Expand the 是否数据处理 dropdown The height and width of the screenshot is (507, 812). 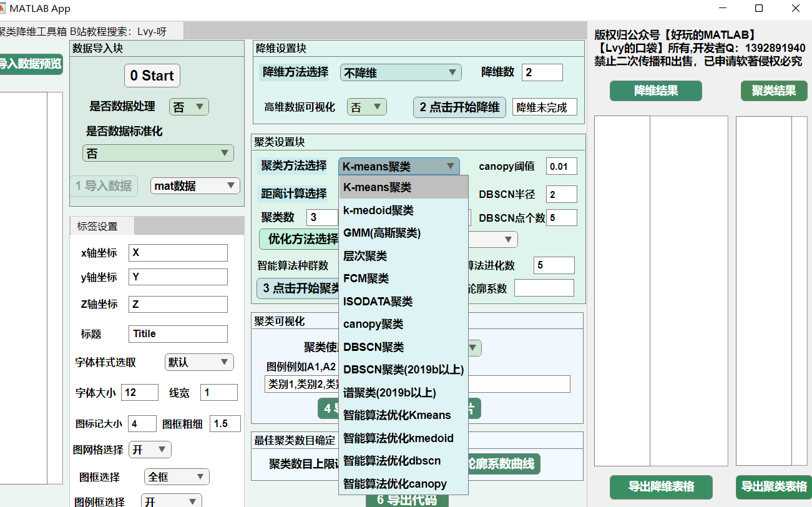coord(188,107)
